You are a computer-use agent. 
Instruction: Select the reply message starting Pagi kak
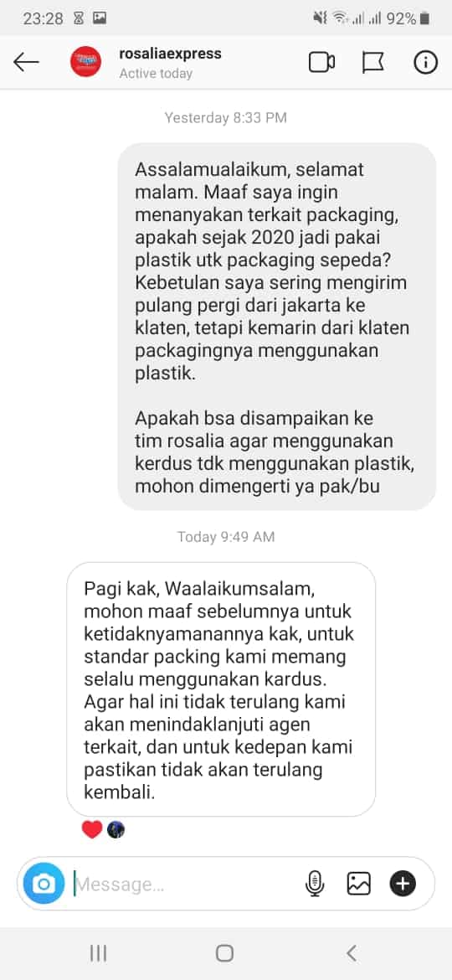pos(221,689)
